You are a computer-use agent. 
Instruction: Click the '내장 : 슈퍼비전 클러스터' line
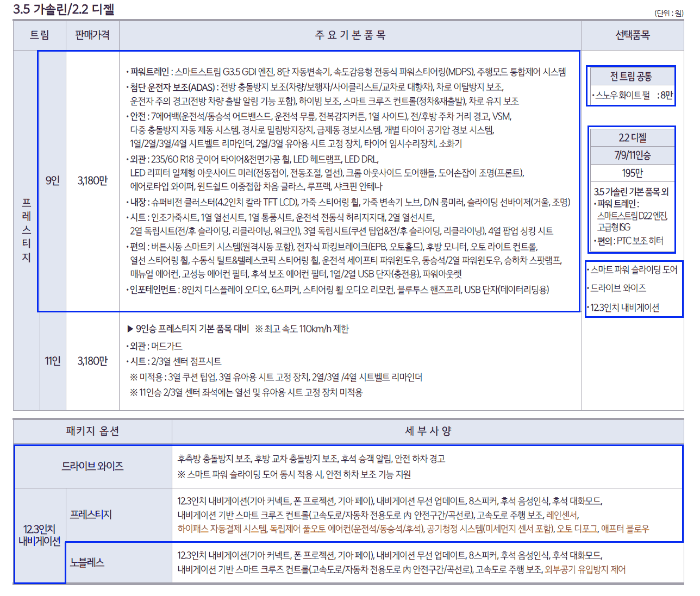[x=348, y=202]
